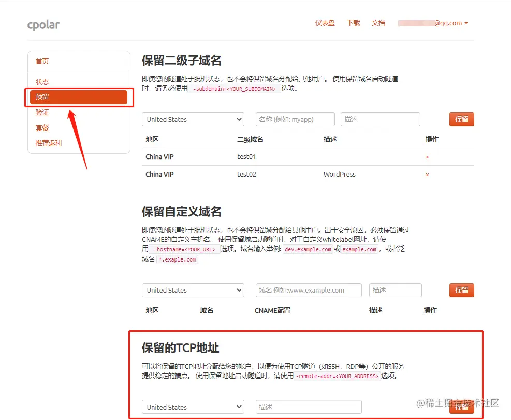Open the region selector in the 保留自定义域名 section
The width and height of the screenshot is (511, 420).
tap(193, 290)
